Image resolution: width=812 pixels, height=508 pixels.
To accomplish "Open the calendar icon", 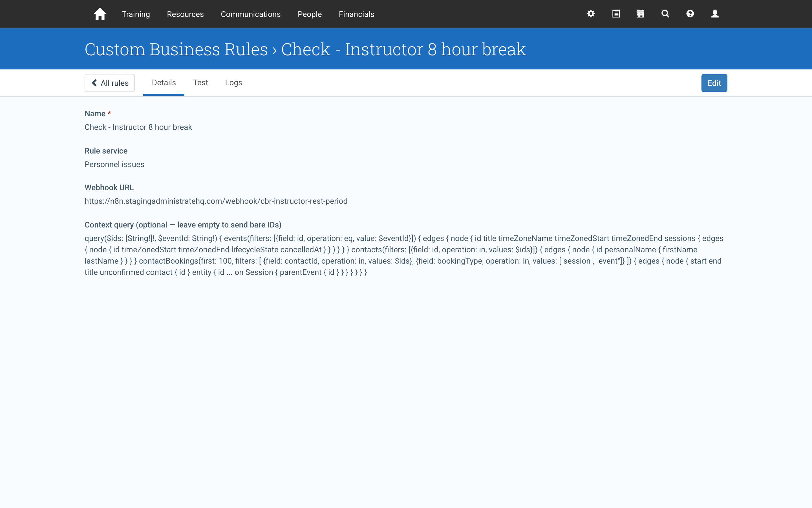I will [x=640, y=14].
